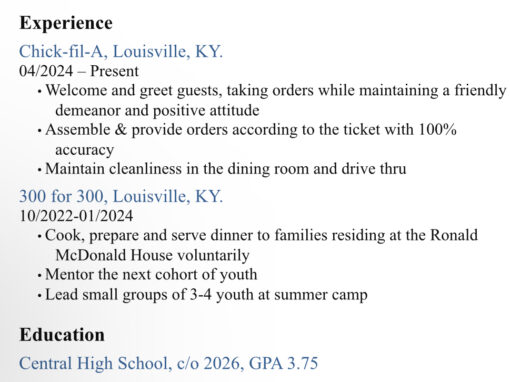Click the bullet marker before Maintain
This screenshot has height=382, width=510.
click(x=40, y=170)
